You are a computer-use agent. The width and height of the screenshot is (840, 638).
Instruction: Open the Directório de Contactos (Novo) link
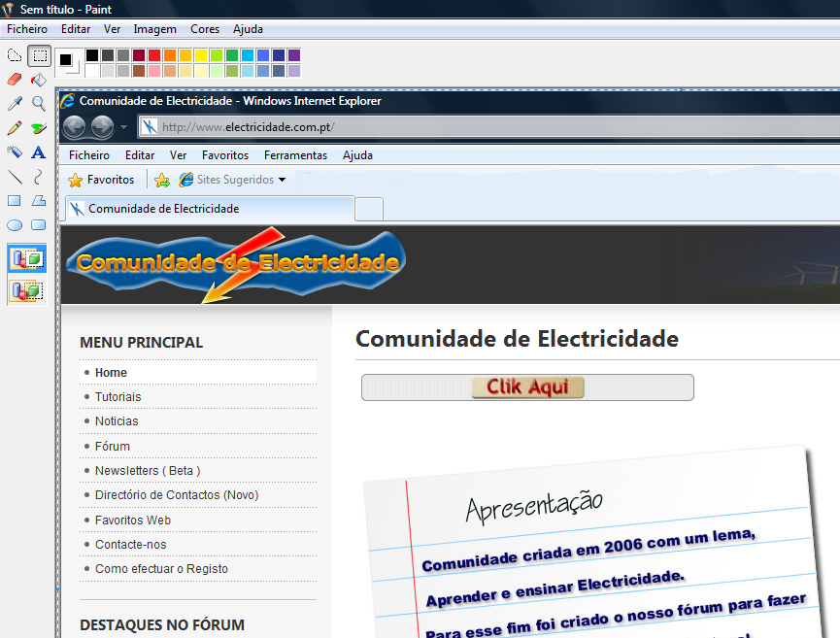(x=177, y=495)
